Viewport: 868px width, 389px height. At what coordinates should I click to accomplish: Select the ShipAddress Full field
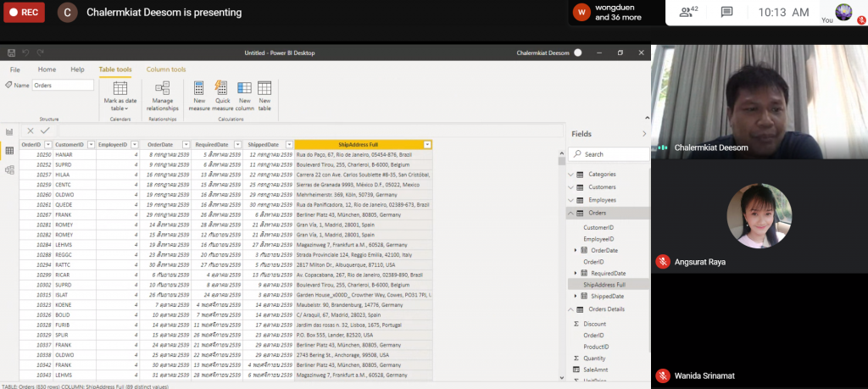604,285
